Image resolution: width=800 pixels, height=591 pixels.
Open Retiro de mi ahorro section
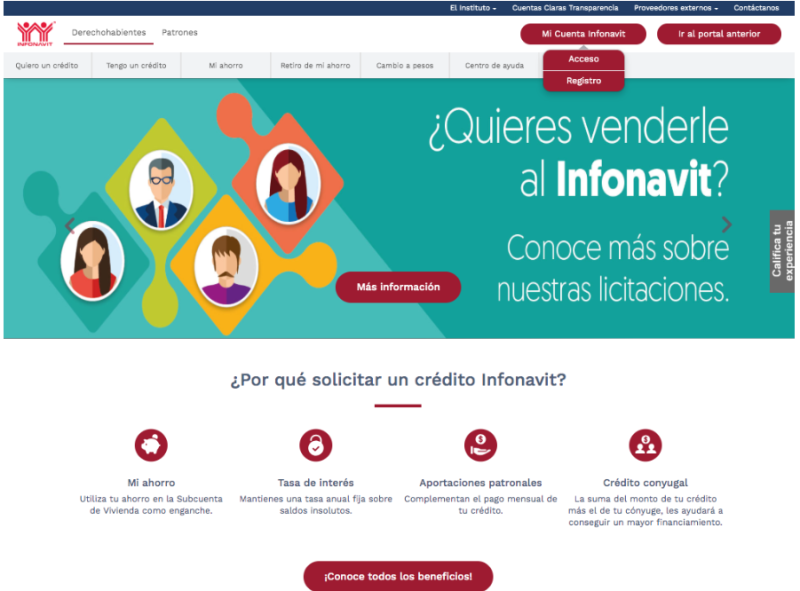(x=315, y=65)
